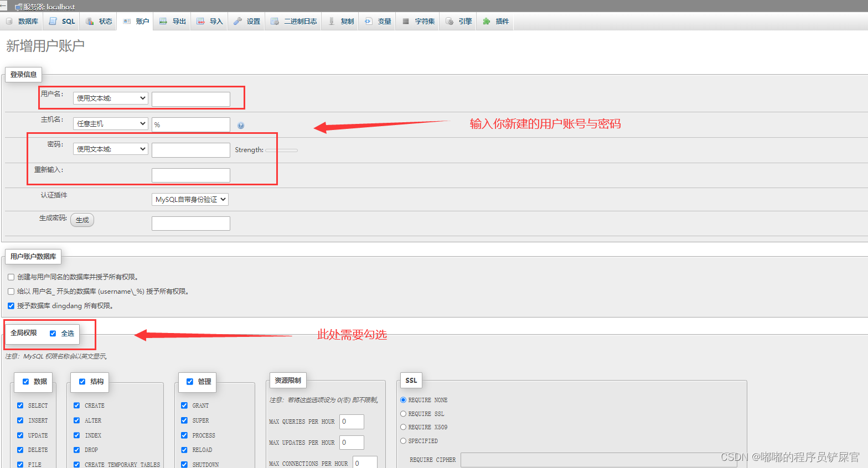Image resolution: width=868 pixels, height=468 pixels.
Task: Open the hostname dropdown (任意主机)
Action: coord(111,123)
